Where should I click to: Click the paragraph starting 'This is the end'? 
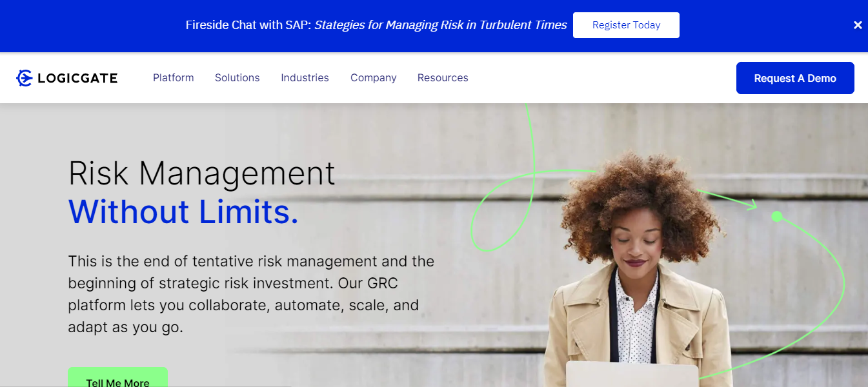pyautogui.click(x=252, y=294)
